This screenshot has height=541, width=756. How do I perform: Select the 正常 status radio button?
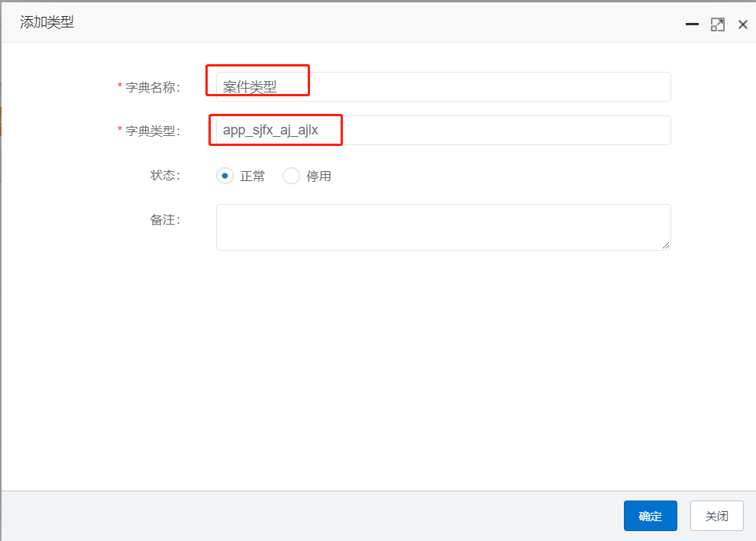pos(225,176)
